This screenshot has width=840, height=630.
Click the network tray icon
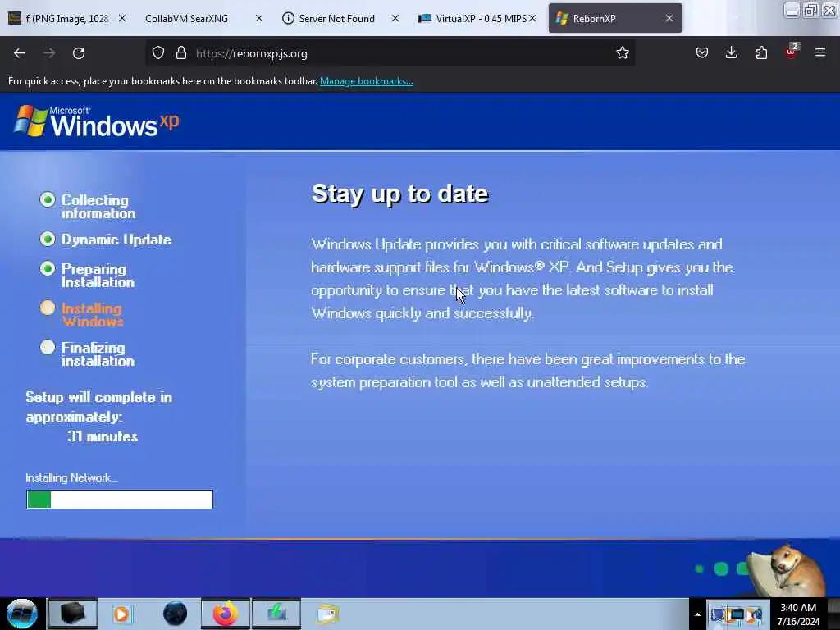pyautogui.click(x=737, y=614)
